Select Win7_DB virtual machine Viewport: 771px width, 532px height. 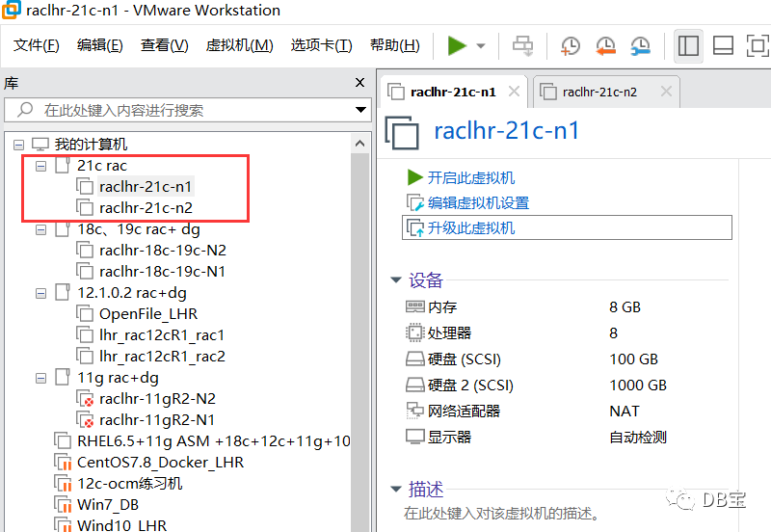(x=108, y=504)
